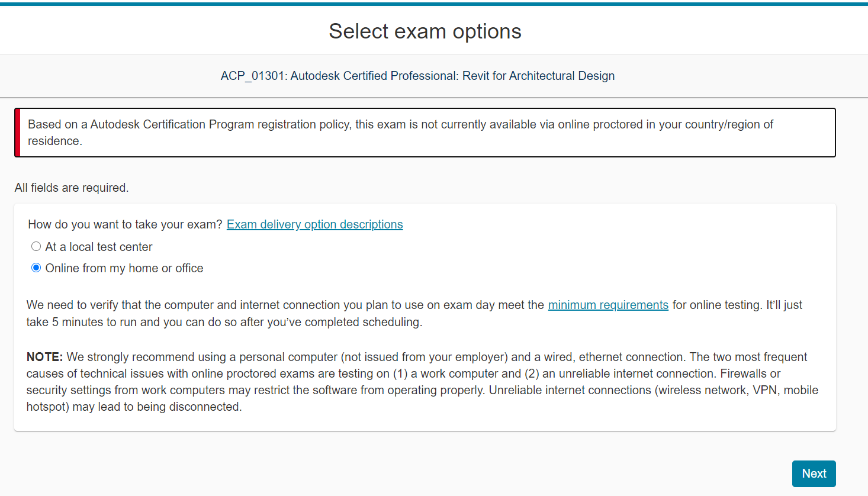The height and width of the screenshot is (496, 868).
Task: Click the 'Select exam options' page heading
Action: [425, 31]
